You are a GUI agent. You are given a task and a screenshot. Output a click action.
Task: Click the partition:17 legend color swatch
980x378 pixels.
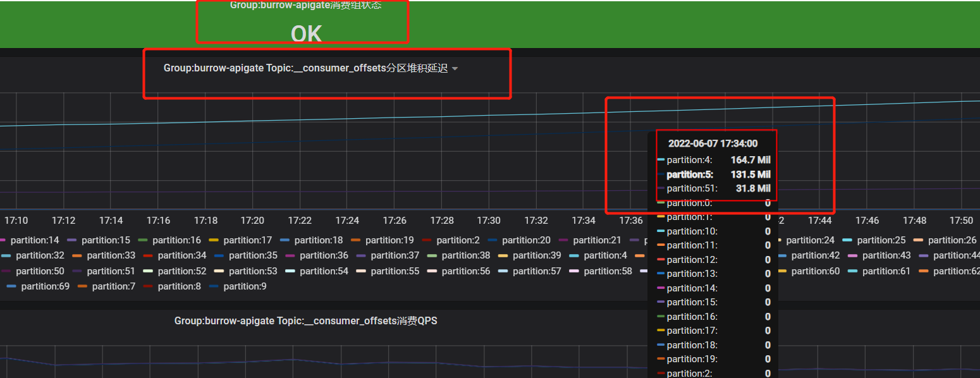click(213, 240)
